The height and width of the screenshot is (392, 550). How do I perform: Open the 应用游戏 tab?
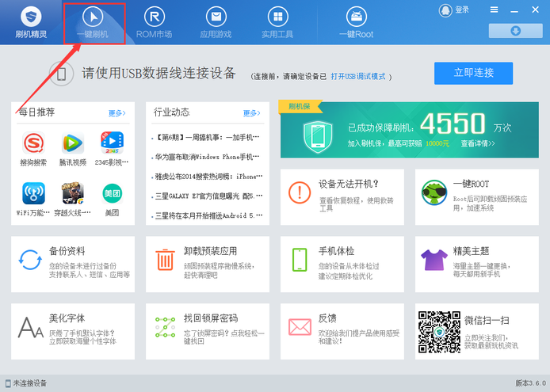216,23
